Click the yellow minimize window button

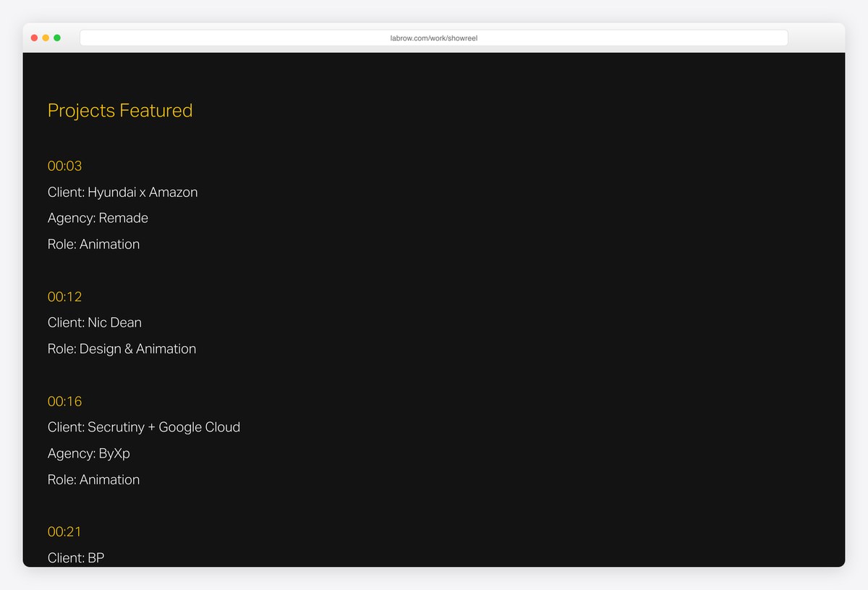(x=46, y=38)
